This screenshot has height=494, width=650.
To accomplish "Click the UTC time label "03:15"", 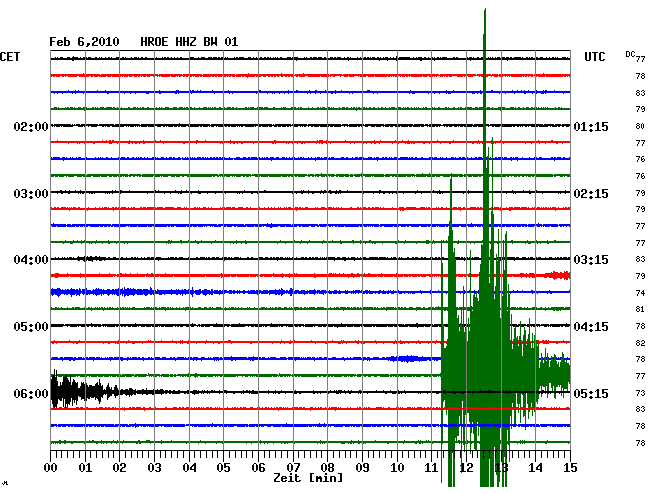I will point(591,260).
